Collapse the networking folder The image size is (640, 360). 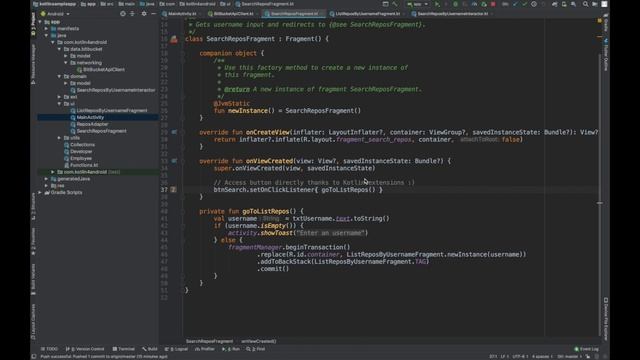(x=66, y=63)
